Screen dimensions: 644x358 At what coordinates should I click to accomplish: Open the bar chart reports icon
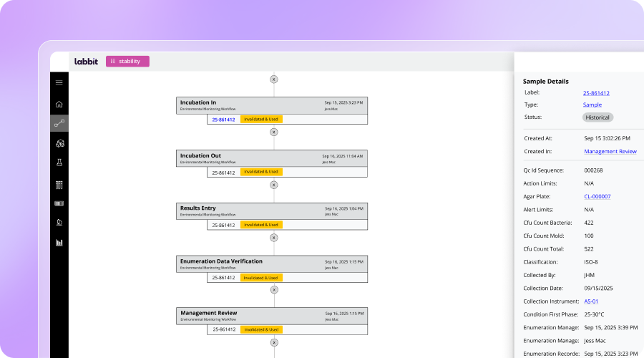[x=59, y=243]
